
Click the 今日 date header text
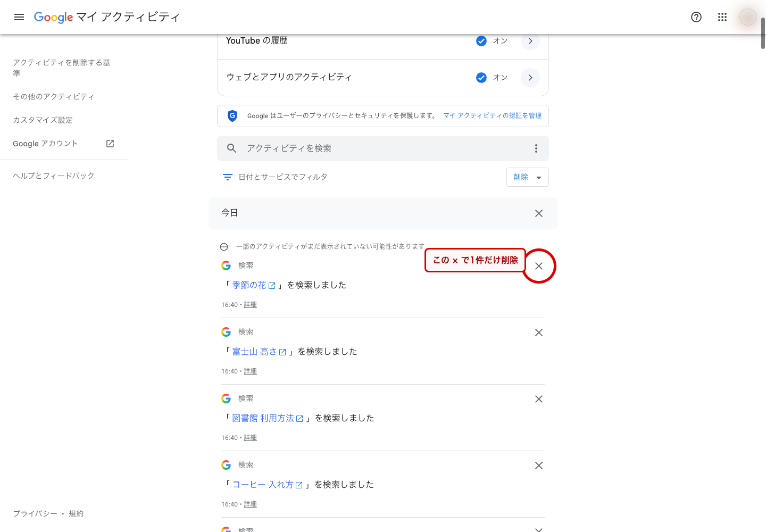point(230,213)
